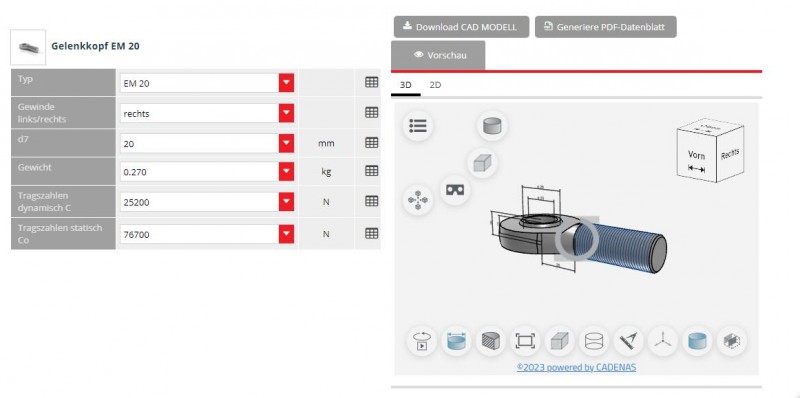Open table icon in Gewicht row
This screenshot has height=398, width=800.
(x=372, y=171)
